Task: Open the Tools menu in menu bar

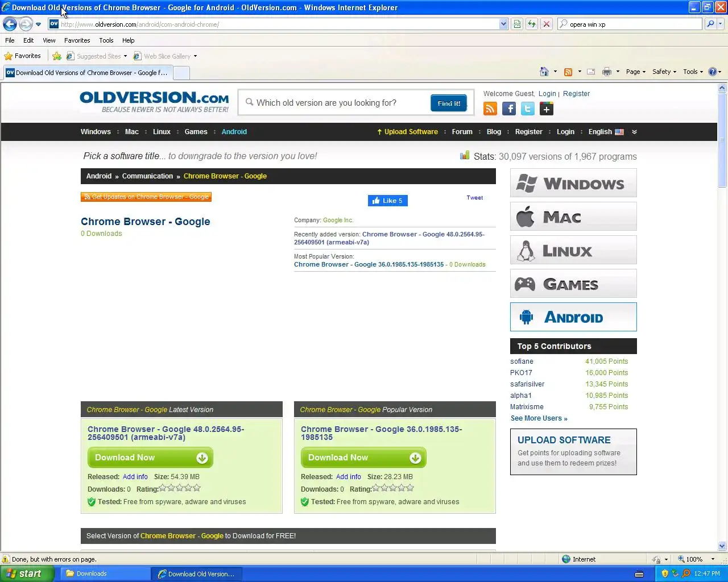Action: click(x=106, y=40)
